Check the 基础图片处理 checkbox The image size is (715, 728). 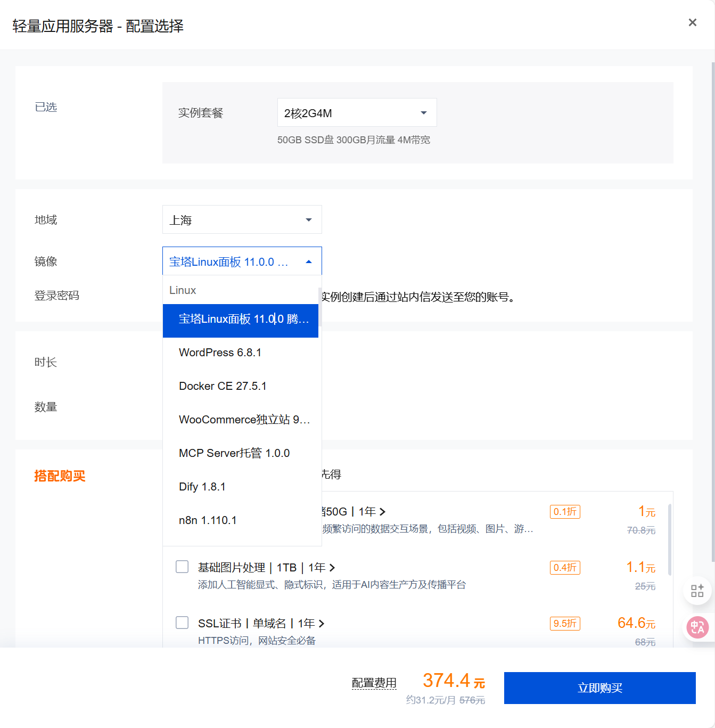(182, 567)
